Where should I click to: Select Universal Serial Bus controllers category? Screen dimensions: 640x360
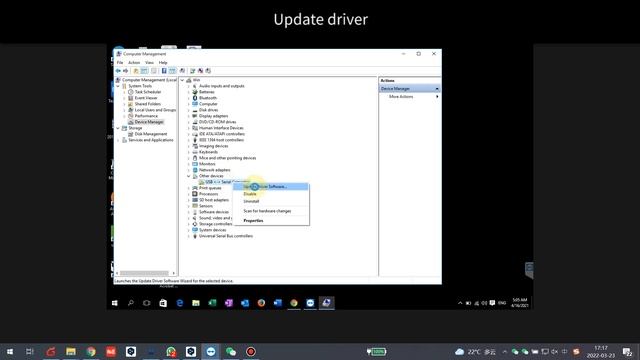tap(226, 236)
